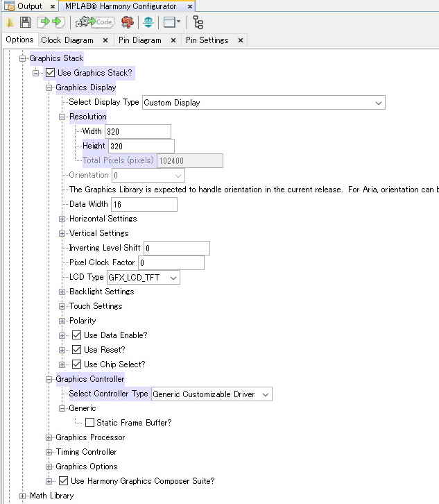Click the first green arrow import icon
The image size is (439, 504).
pyautogui.click(x=44, y=22)
